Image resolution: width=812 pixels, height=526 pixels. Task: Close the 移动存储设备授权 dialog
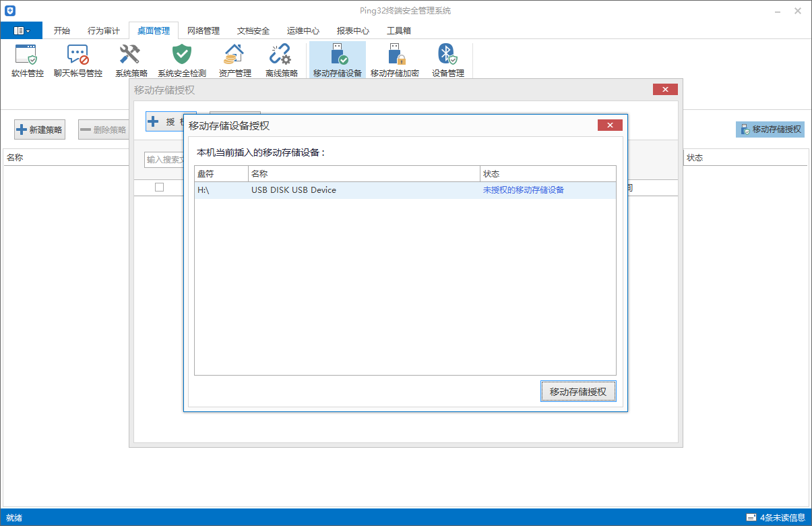click(610, 125)
